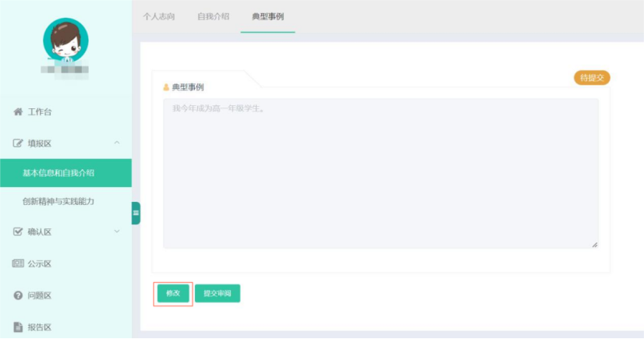
Task: Click the question mark icon beside 问题区
Action: (18, 295)
